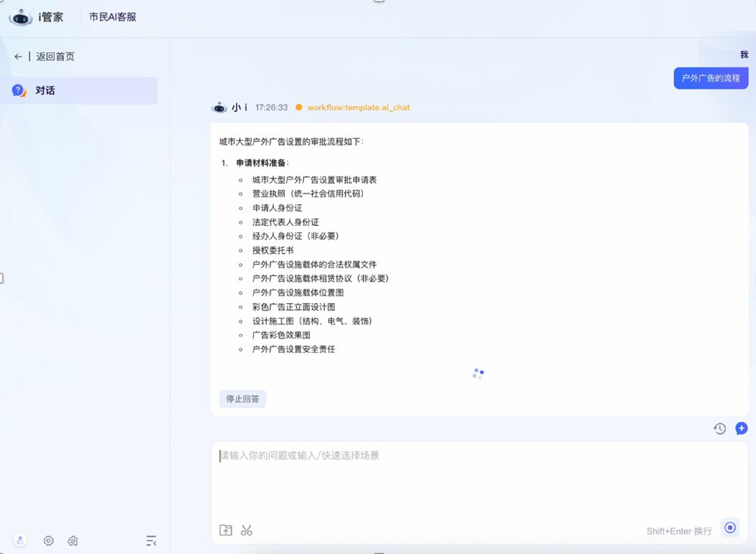
Task: Start a new conversation with the plus bubble icon
Action: click(740, 429)
